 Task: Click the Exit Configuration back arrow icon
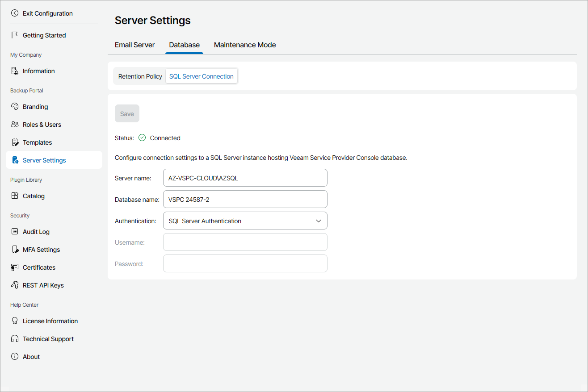point(15,13)
